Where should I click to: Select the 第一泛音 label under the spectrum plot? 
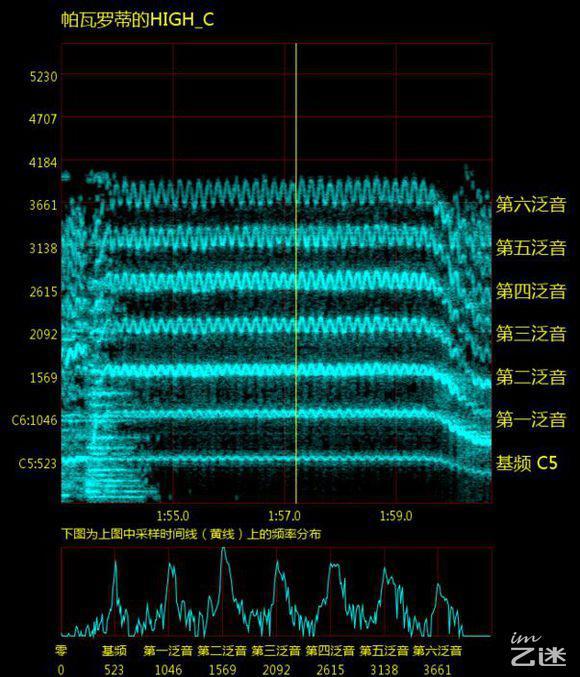point(168,651)
